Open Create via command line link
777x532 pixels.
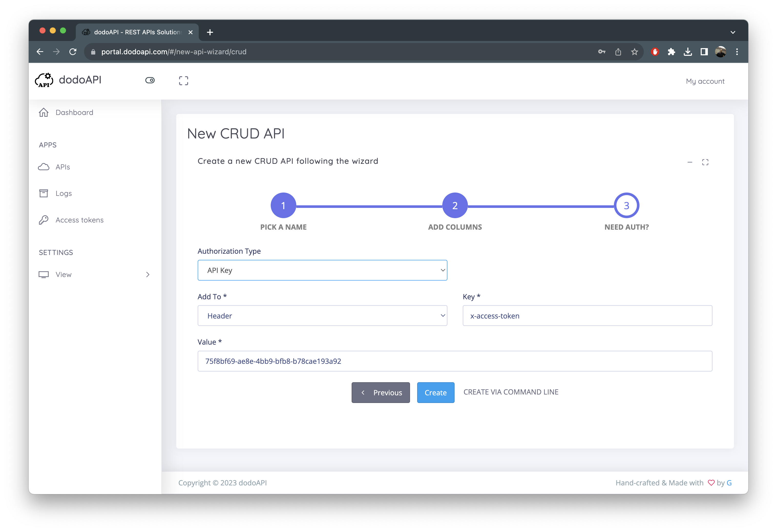tap(511, 392)
